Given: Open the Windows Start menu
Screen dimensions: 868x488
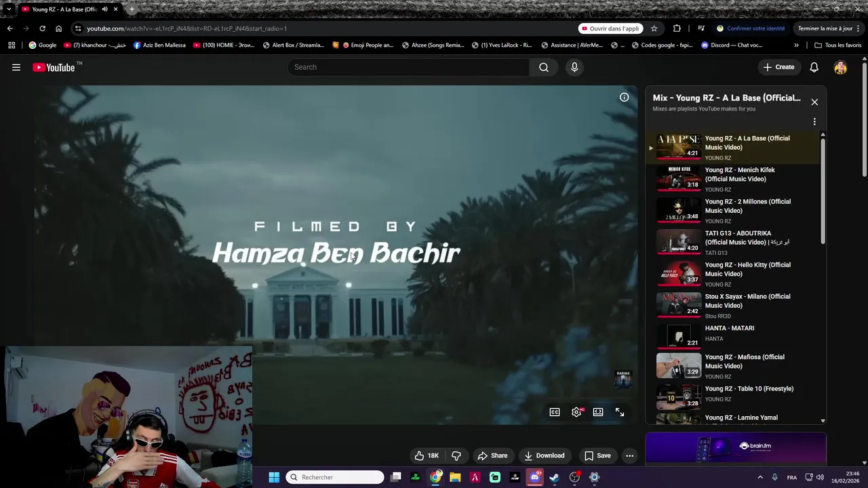Looking at the screenshot, I should pos(274,477).
